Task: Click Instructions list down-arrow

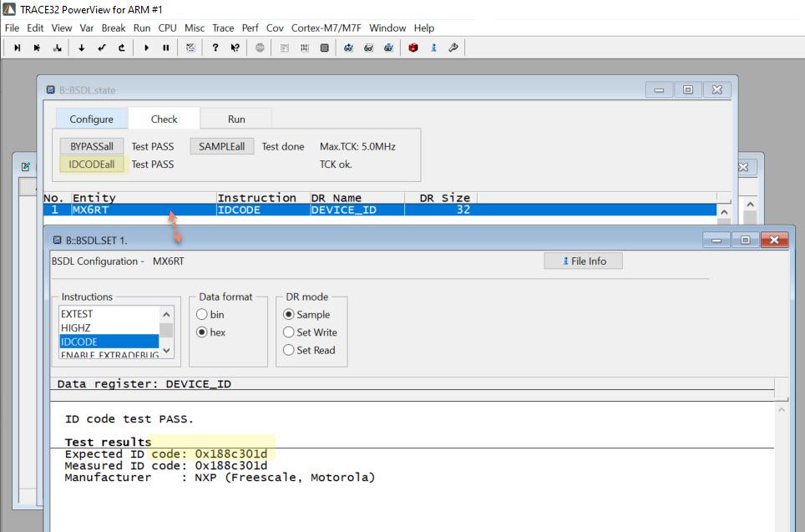Action: click(166, 350)
